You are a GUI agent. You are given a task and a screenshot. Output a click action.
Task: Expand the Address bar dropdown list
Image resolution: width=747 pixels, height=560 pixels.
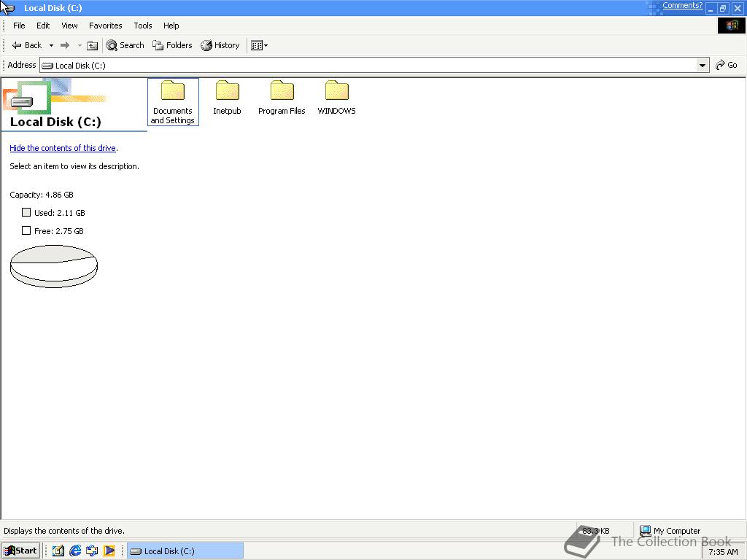coord(702,65)
